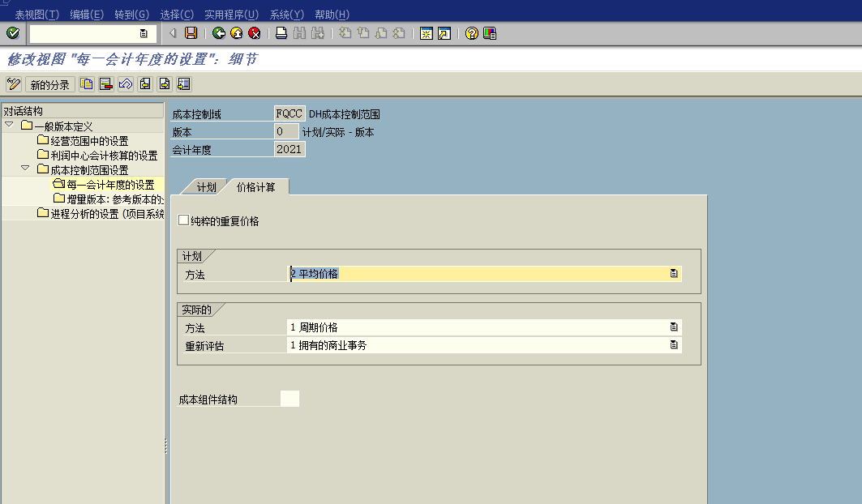Click the 计划/实际 - 版本 description text

[338, 132]
